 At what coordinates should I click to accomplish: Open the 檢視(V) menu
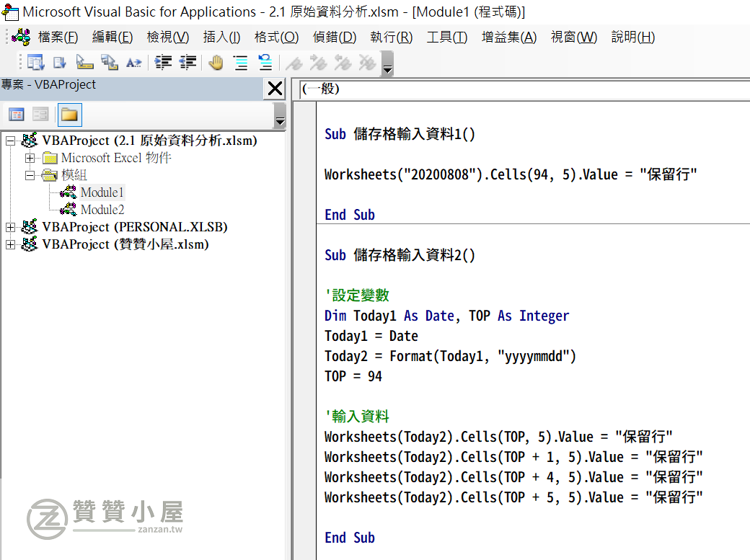pyautogui.click(x=168, y=37)
